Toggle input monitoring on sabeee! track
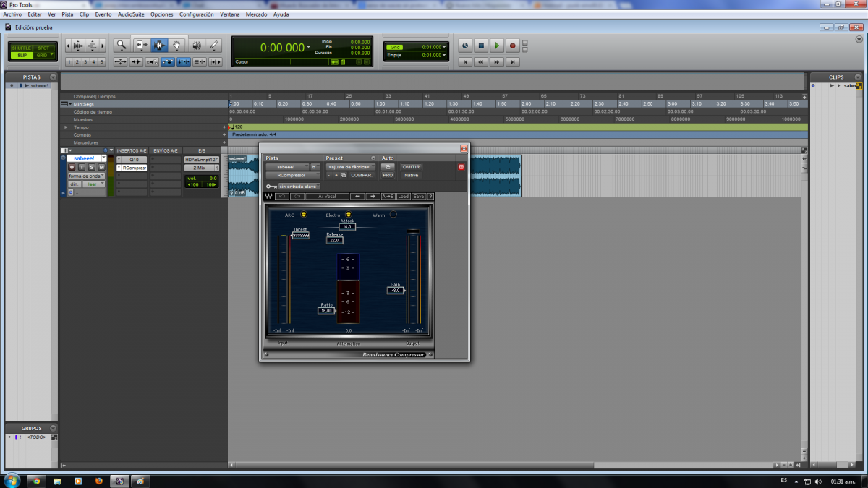The height and width of the screenshot is (488, 868). point(82,167)
